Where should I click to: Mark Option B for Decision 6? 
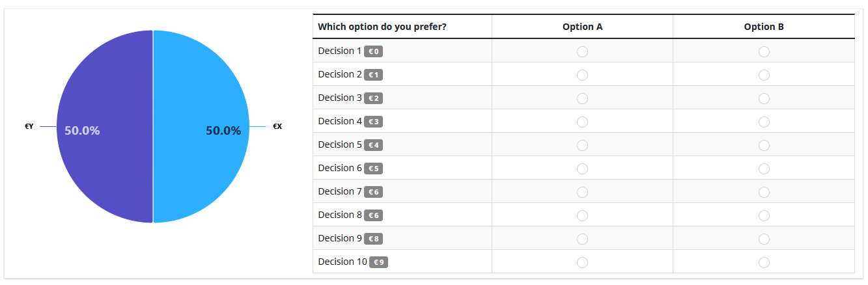pyautogui.click(x=764, y=169)
